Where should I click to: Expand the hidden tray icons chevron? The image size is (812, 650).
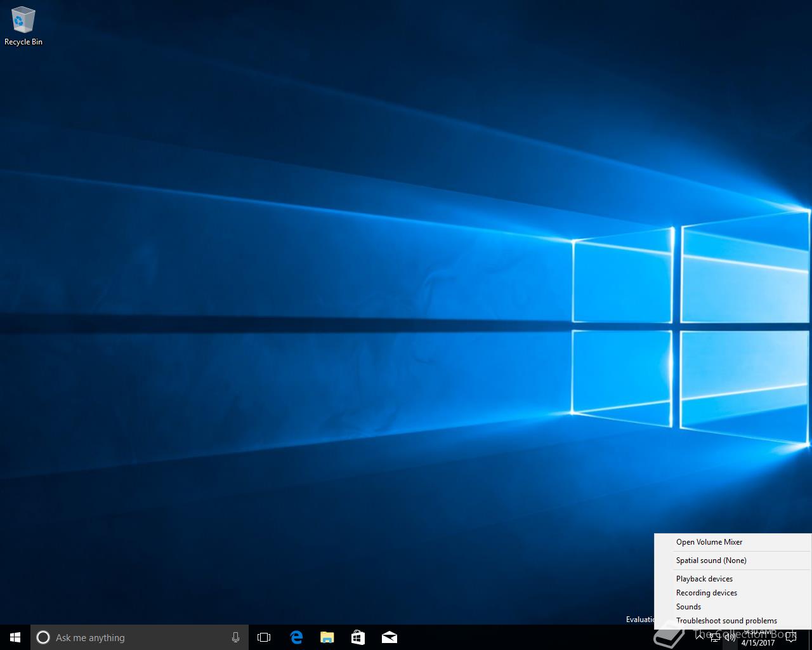pos(700,638)
